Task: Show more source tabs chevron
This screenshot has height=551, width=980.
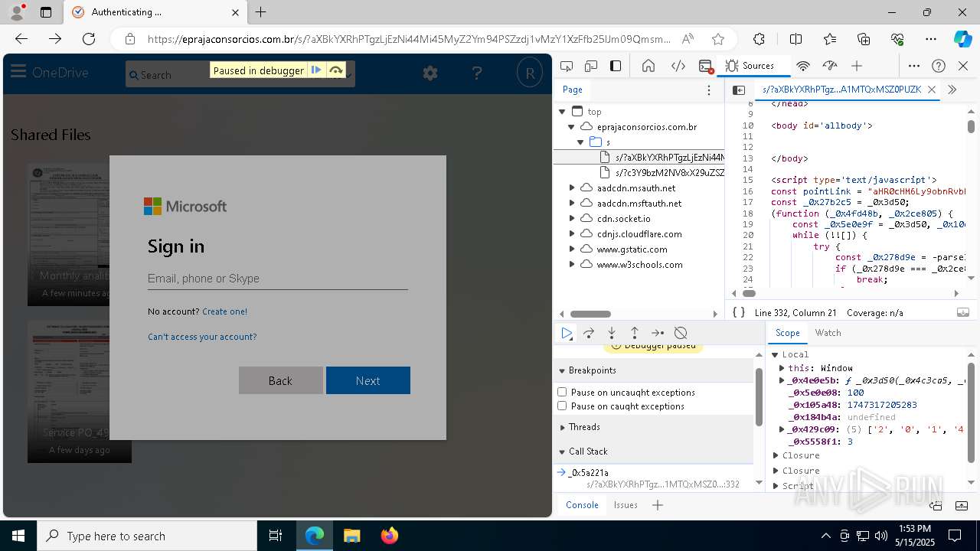Action: [952, 90]
